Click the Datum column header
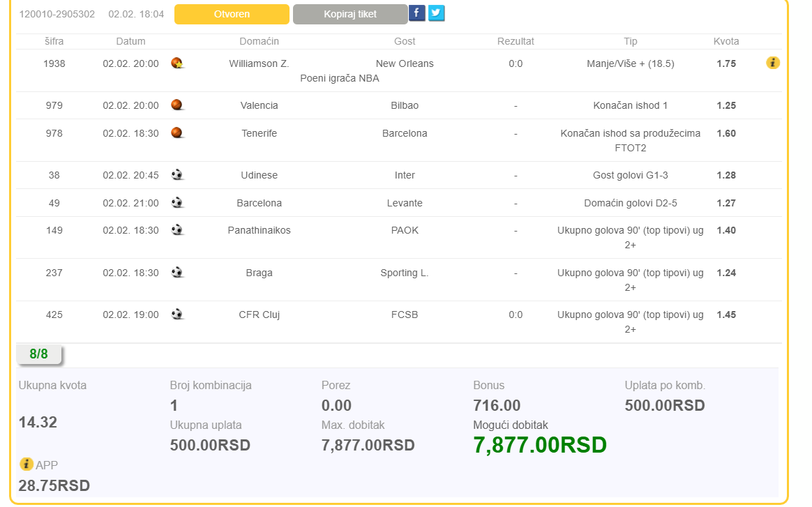Image resolution: width=812 pixels, height=507 pixels. pos(130,41)
